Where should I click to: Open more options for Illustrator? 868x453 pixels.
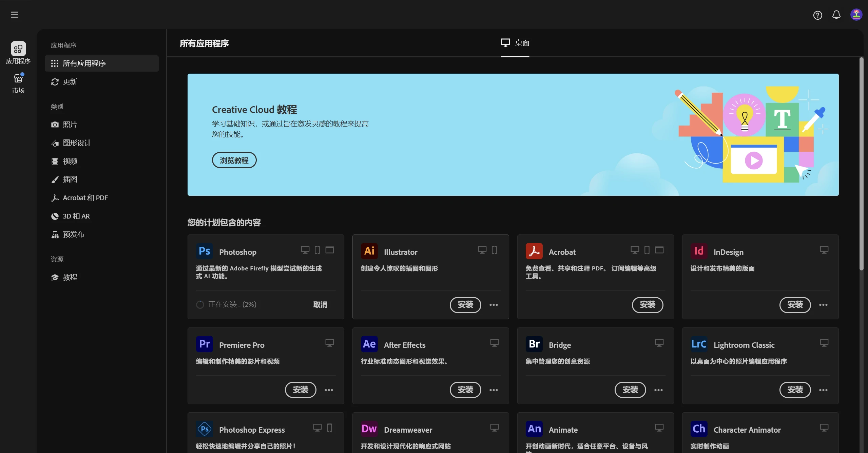tap(494, 305)
